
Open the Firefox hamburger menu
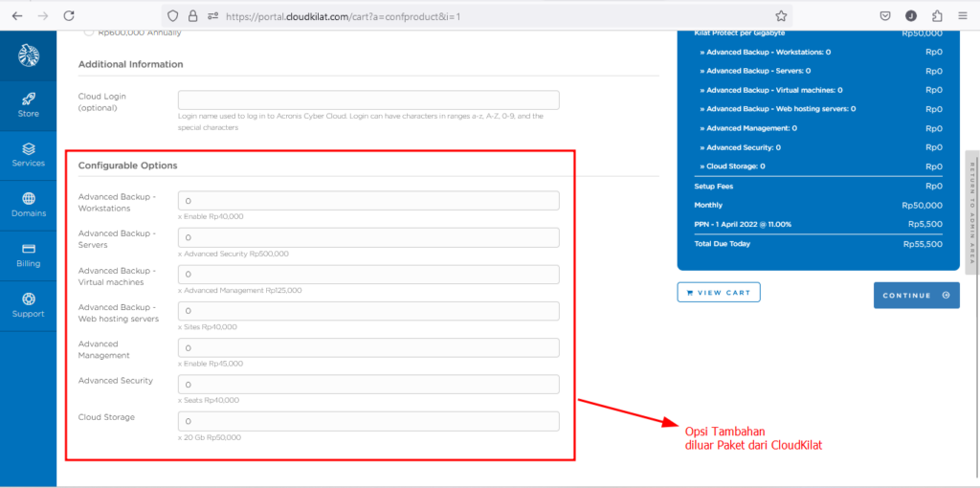(963, 15)
